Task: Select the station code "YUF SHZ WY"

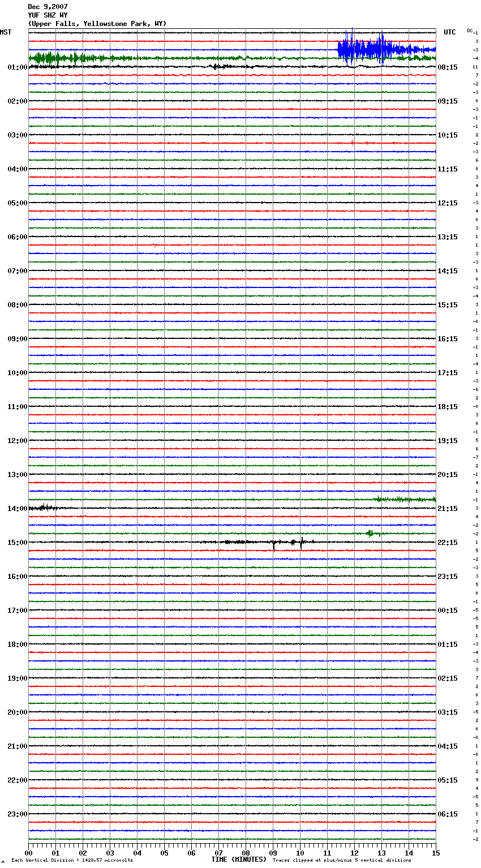Action: (x=48, y=15)
